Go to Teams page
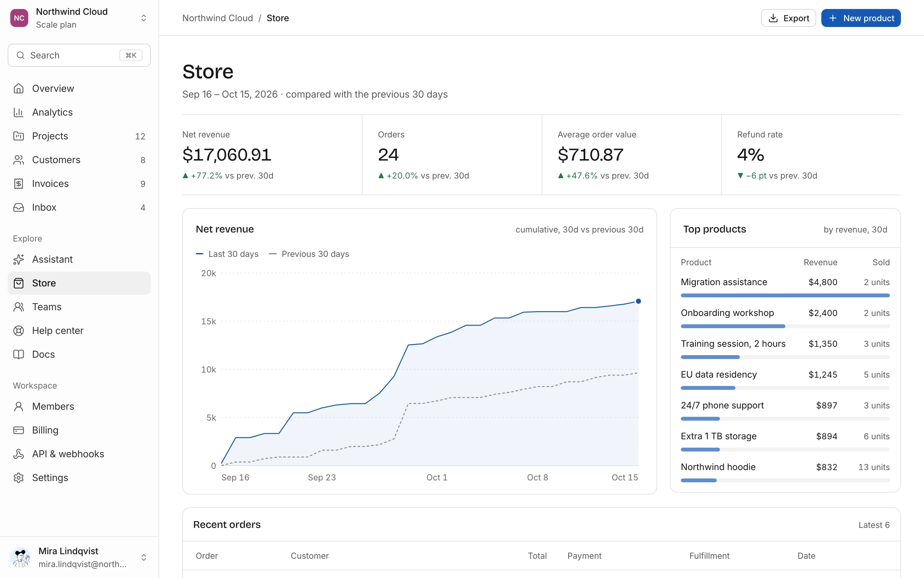This screenshot has width=924, height=578. click(79, 307)
